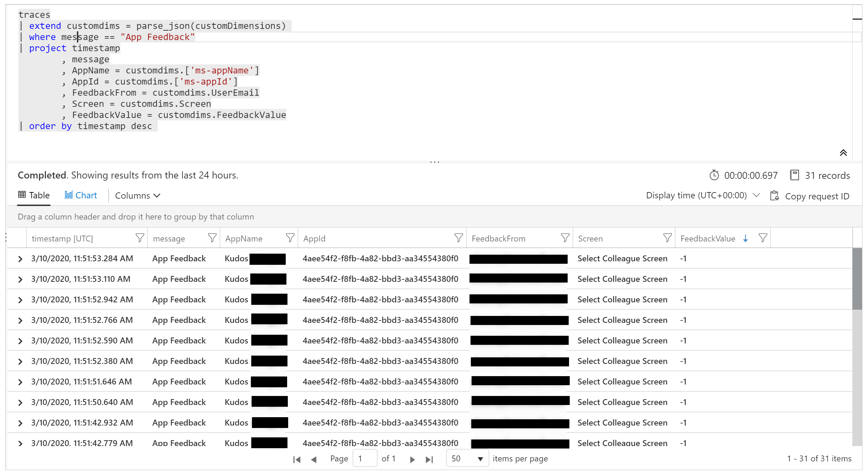Click the Copy request ID icon
The height and width of the screenshot is (476, 868).
coord(775,195)
